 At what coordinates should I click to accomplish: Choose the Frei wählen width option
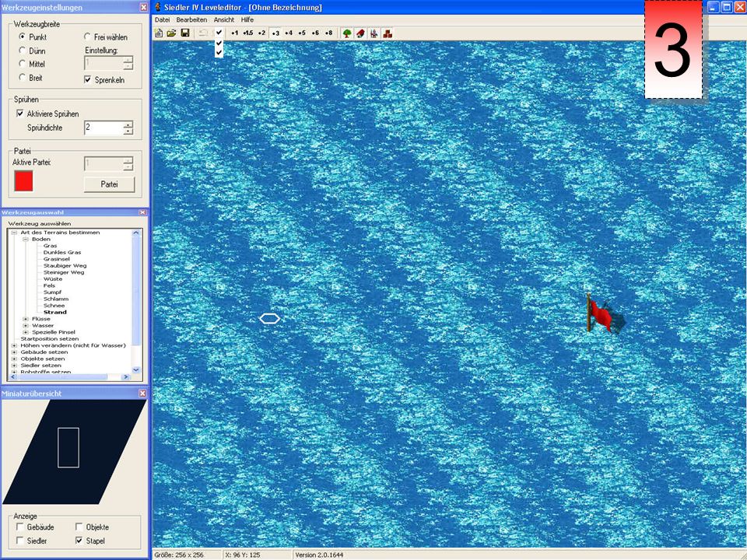pyautogui.click(x=87, y=37)
